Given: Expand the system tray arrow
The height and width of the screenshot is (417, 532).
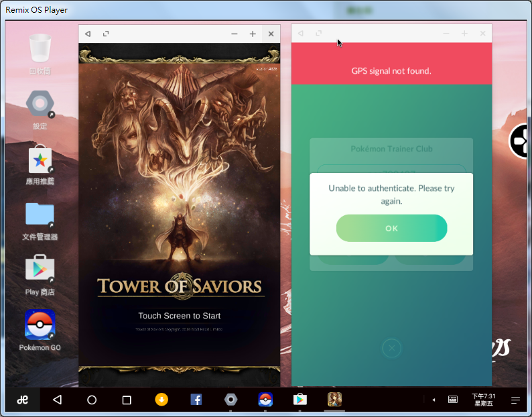Looking at the screenshot, I should [x=434, y=400].
